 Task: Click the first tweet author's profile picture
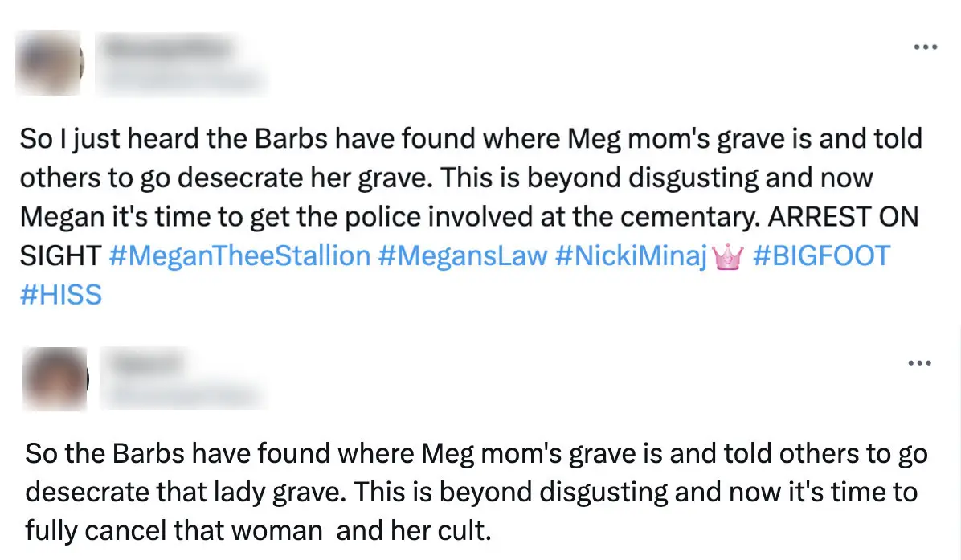(49, 63)
